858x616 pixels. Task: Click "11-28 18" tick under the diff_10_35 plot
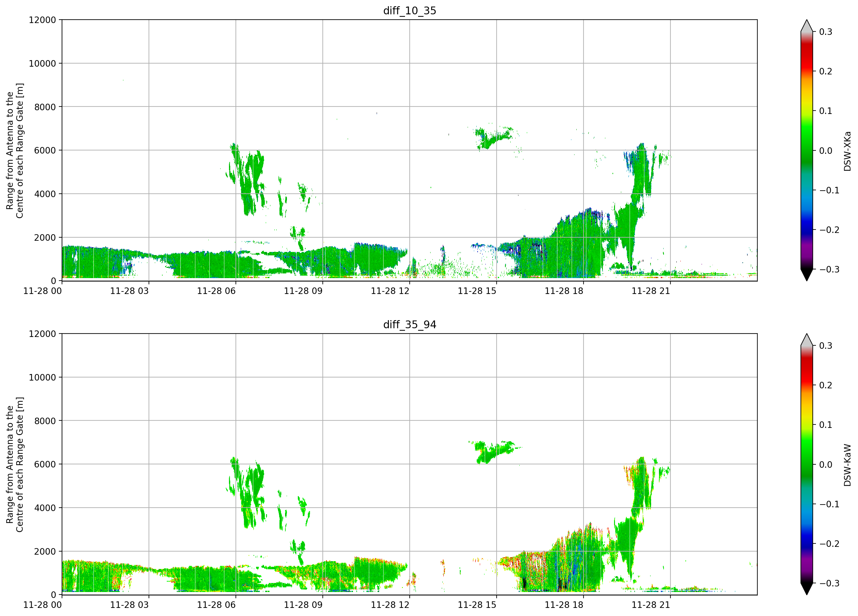pyautogui.click(x=564, y=291)
